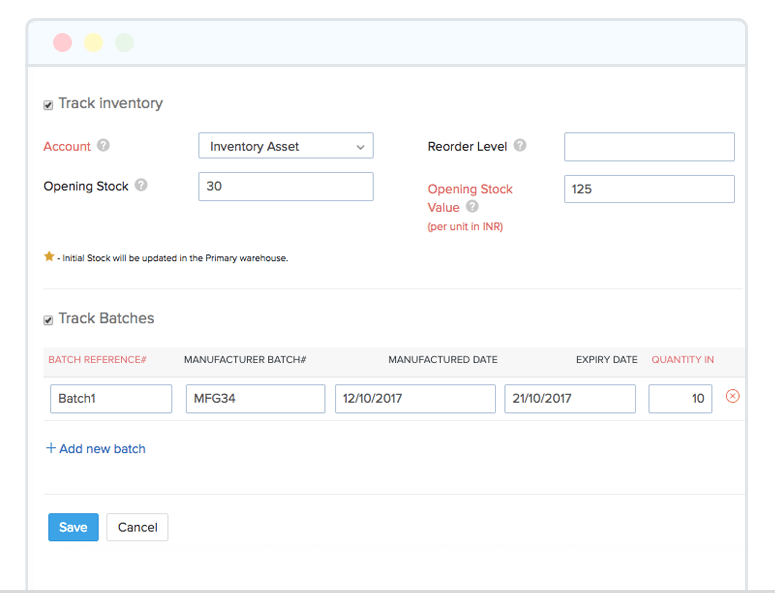The height and width of the screenshot is (609, 775).
Task: Click the yellow window minimize dot
Action: pos(93,43)
